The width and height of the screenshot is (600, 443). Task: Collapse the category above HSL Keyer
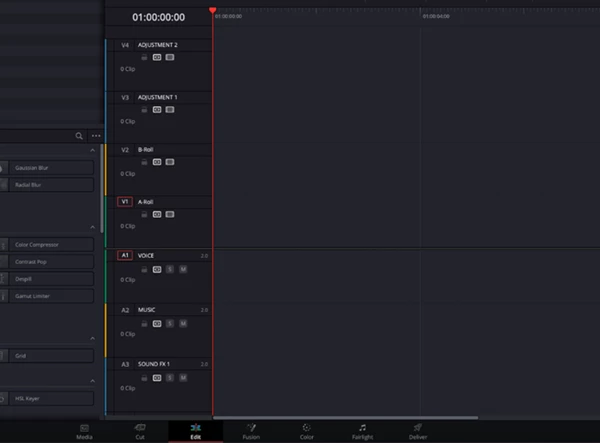click(x=93, y=381)
